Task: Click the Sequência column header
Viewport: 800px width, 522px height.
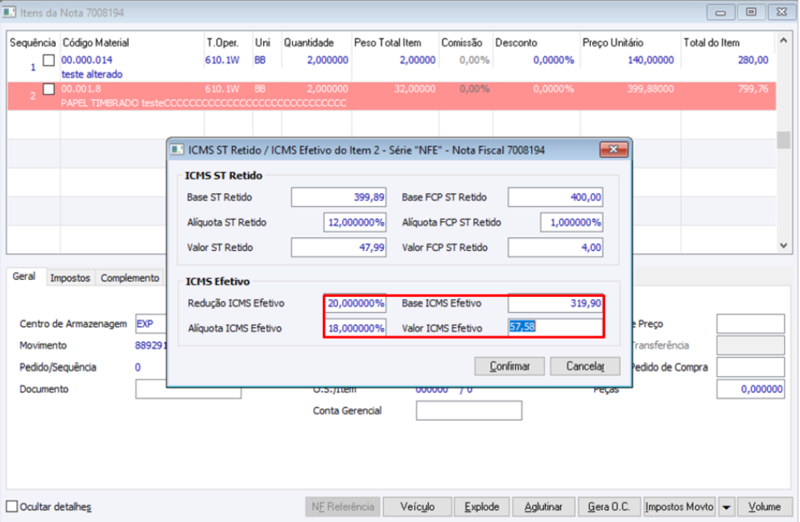Action: [33, 43]
